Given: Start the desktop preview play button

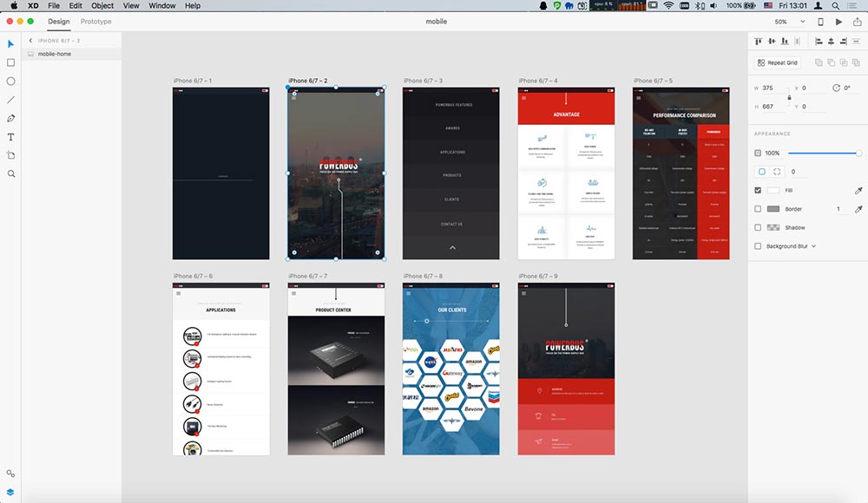Looking at the screenshot, I should [839, 22].
